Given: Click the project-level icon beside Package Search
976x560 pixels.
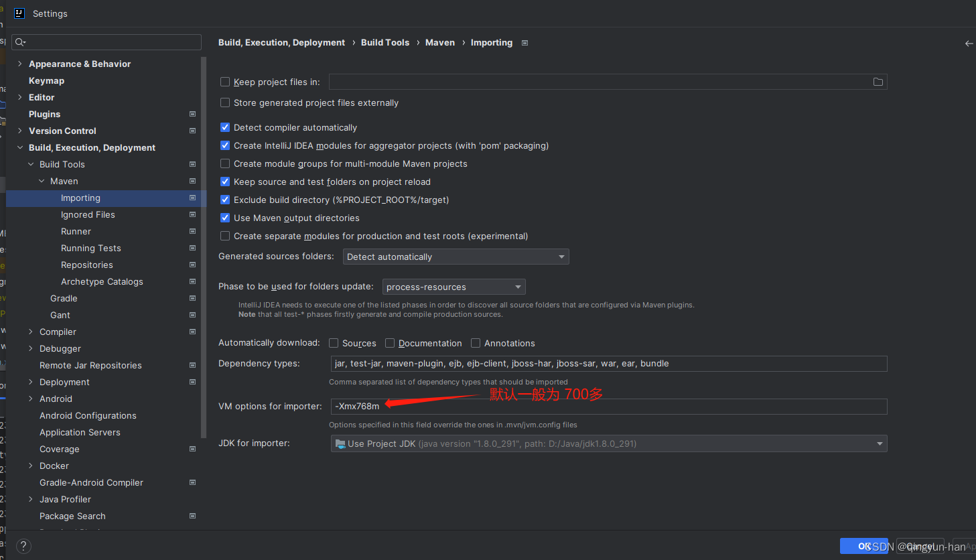Looking at the screenshot, I should [192, 516].
